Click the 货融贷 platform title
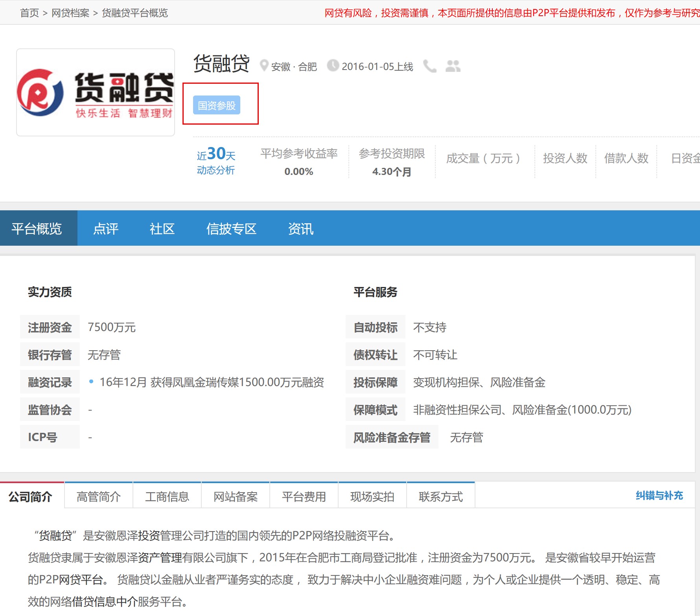The image size is (700, 616). pos(222,64)
